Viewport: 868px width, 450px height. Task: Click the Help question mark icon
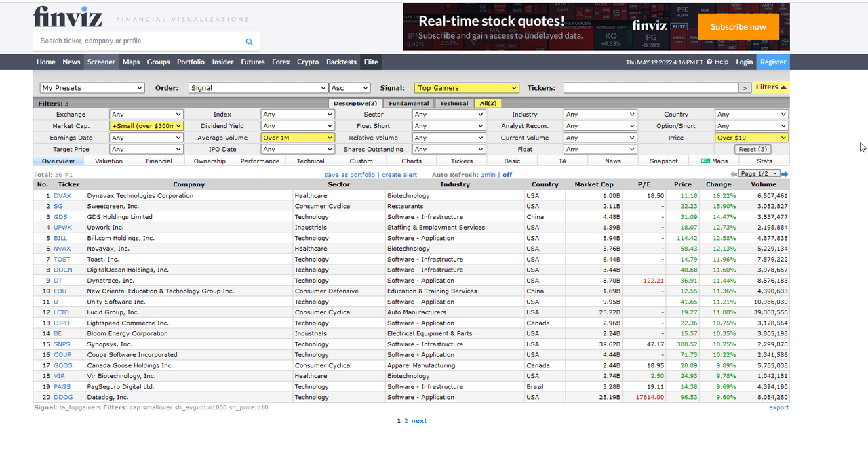coord(709,62)
